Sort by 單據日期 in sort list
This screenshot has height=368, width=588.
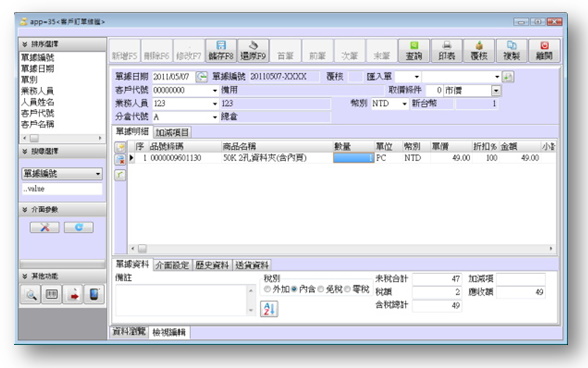(x=38, y=69)
